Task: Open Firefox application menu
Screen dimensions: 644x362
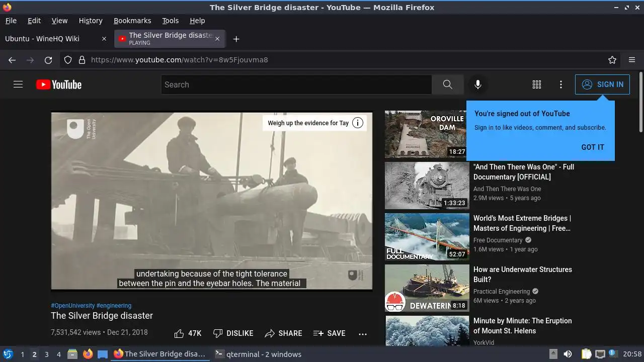Action: point(632,60)
